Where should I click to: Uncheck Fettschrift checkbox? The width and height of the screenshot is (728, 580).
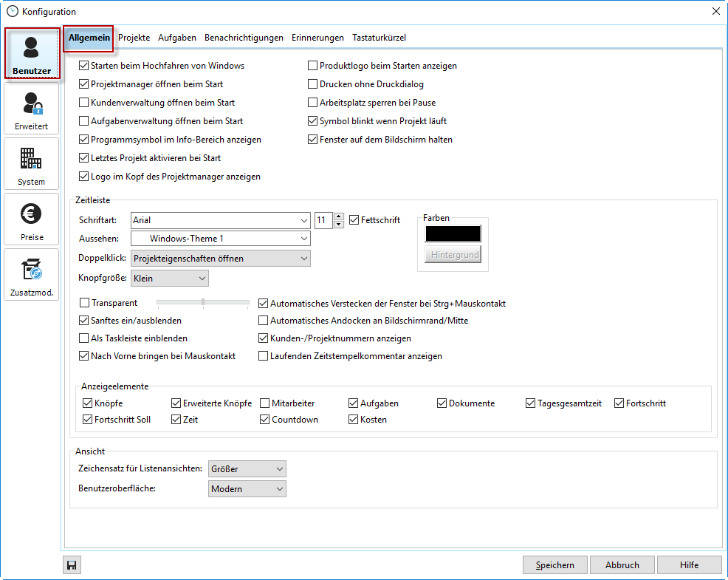point(354,220)
